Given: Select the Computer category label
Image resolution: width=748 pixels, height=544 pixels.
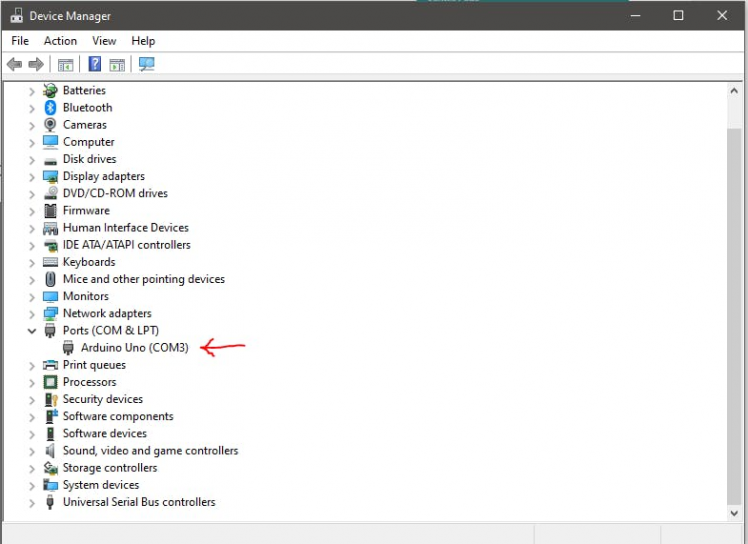Looking at the screenshot, I should [89, 142].
